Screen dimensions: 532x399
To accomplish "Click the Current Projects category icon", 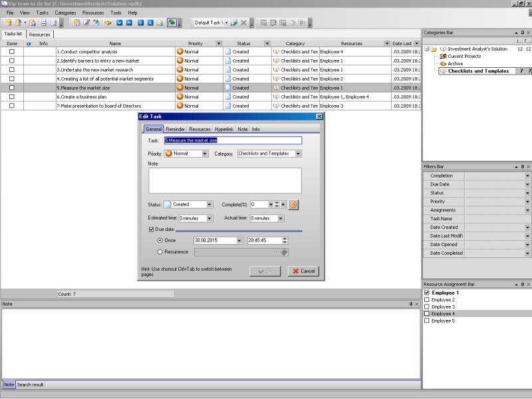I will tap(443, 57).
